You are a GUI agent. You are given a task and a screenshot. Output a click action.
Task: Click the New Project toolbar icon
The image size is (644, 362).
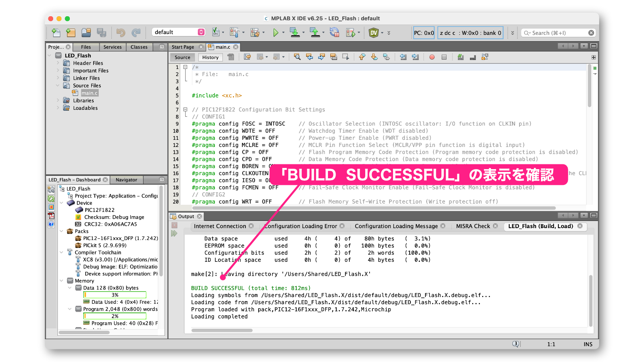(71, 33)
